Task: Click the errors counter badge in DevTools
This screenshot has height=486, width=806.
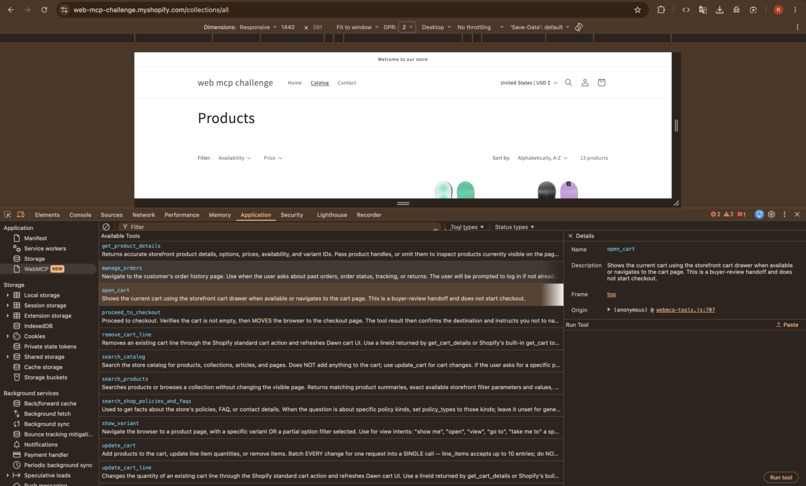Action: click(x=715, y=214)
